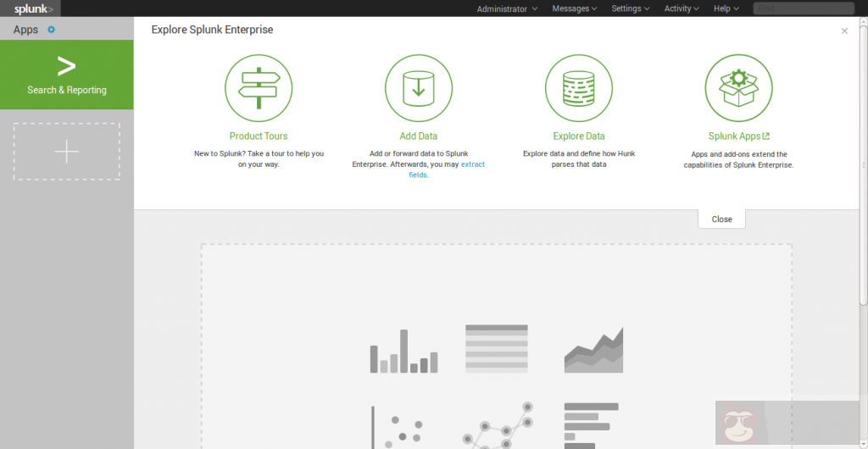
Task: Expand the Activity dropdown
Action: pyautogui.click(x=682, y=8)
